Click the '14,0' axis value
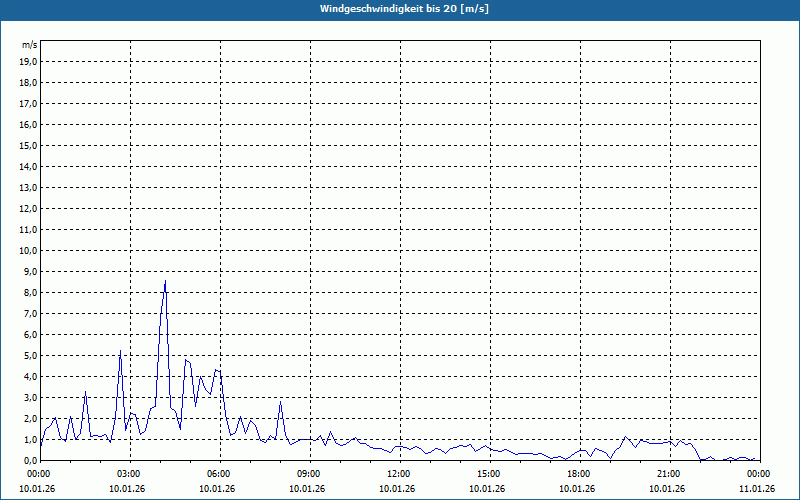 28,166
